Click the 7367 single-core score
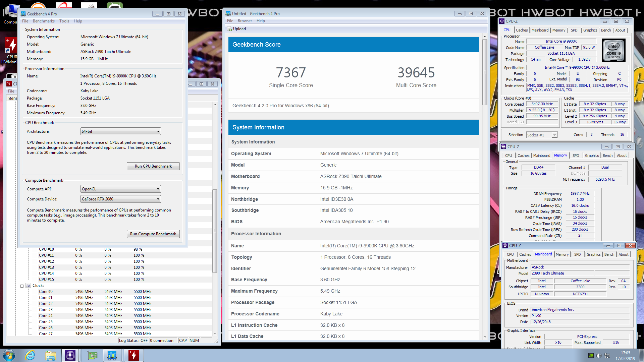This screenshot has width=644, height=362. pos(291,73)
